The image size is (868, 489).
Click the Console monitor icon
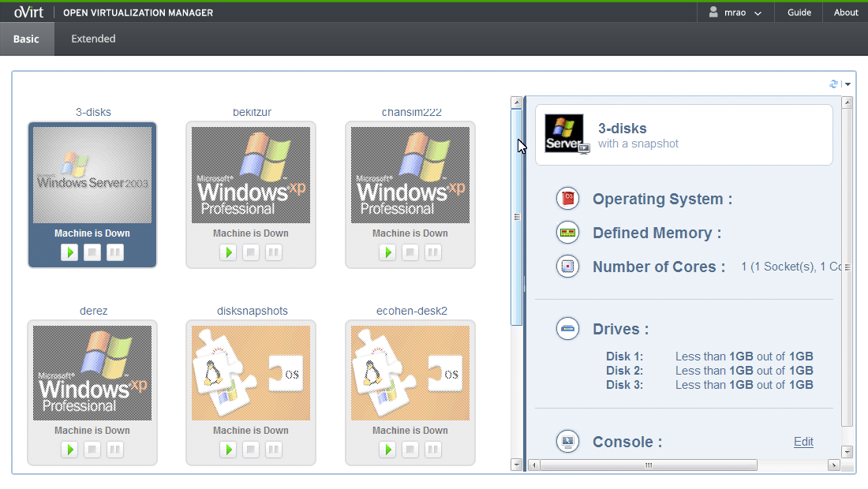(x=567, y=442)
